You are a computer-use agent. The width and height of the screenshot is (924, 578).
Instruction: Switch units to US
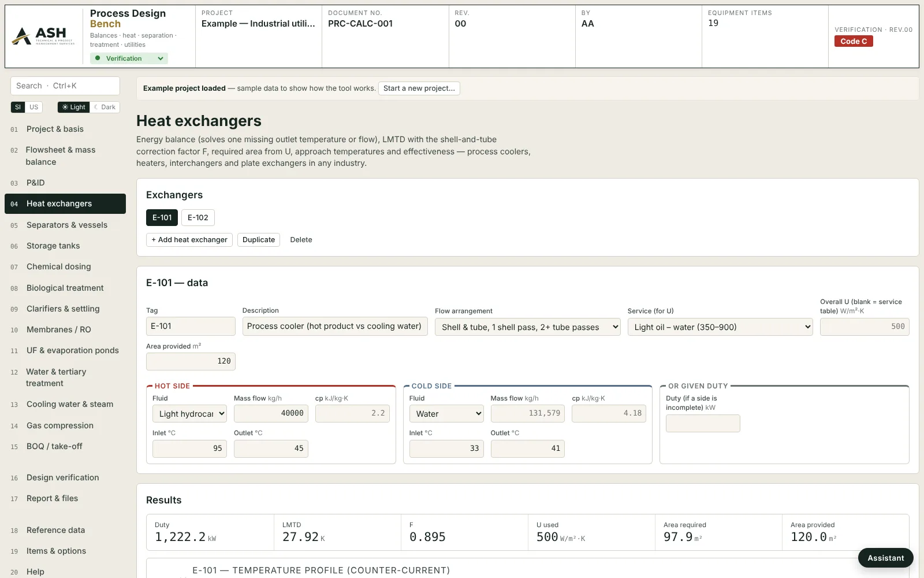coord(34,107)
